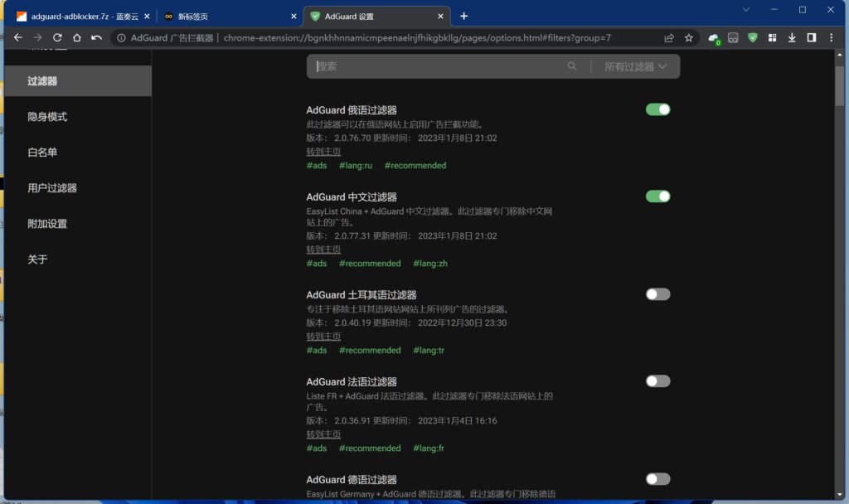849x504 pixels.
Task: Click the site info icon in address bar
Action: (x=121, y=38)
